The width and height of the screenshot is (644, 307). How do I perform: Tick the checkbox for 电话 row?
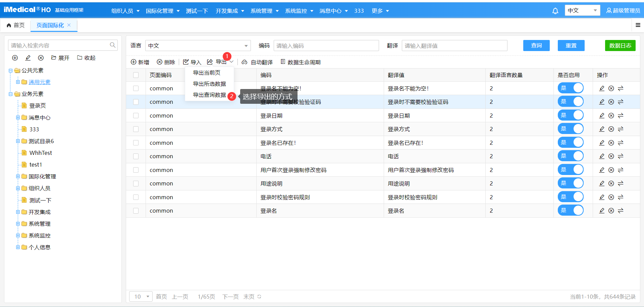click(136, 156)
